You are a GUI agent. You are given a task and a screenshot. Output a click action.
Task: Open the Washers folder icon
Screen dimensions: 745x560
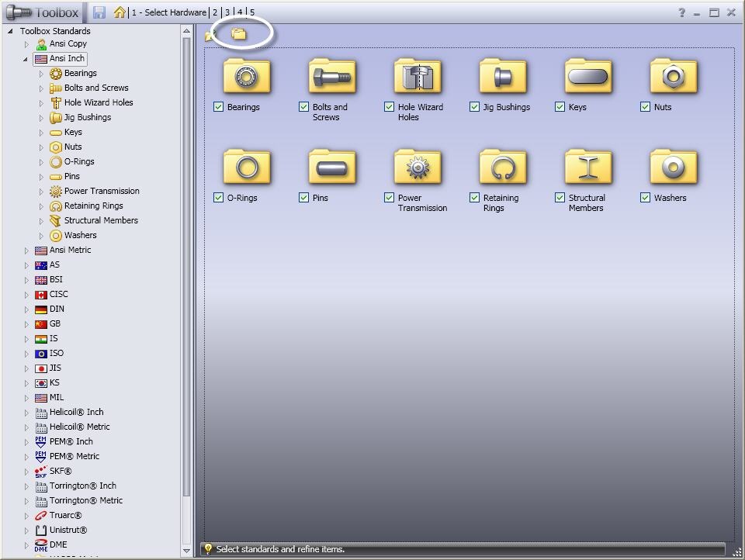pos(674,167)
